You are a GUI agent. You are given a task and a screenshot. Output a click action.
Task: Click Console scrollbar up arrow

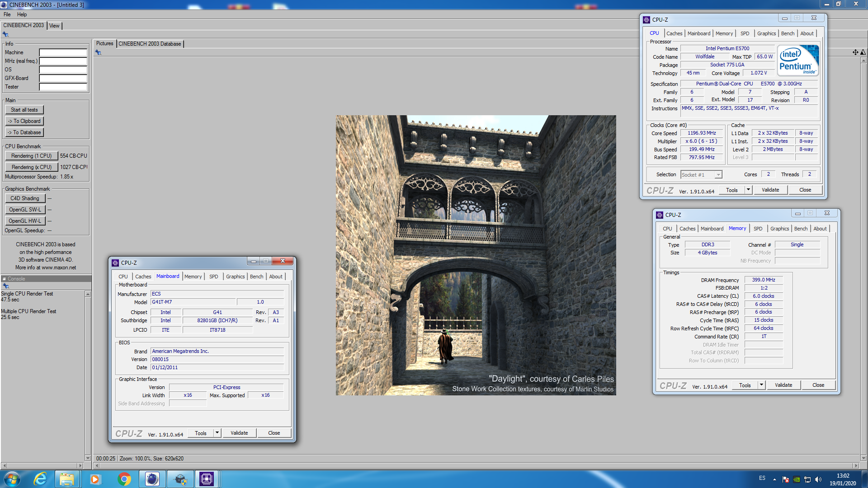click(88, 294)
